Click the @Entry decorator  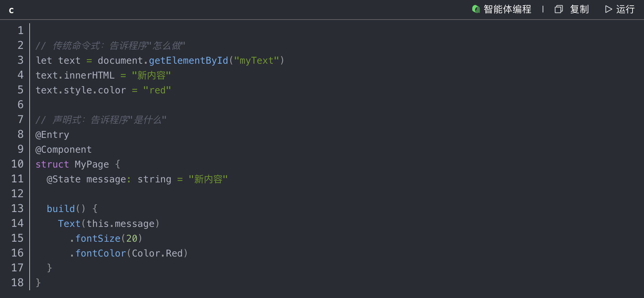(52, 135)
